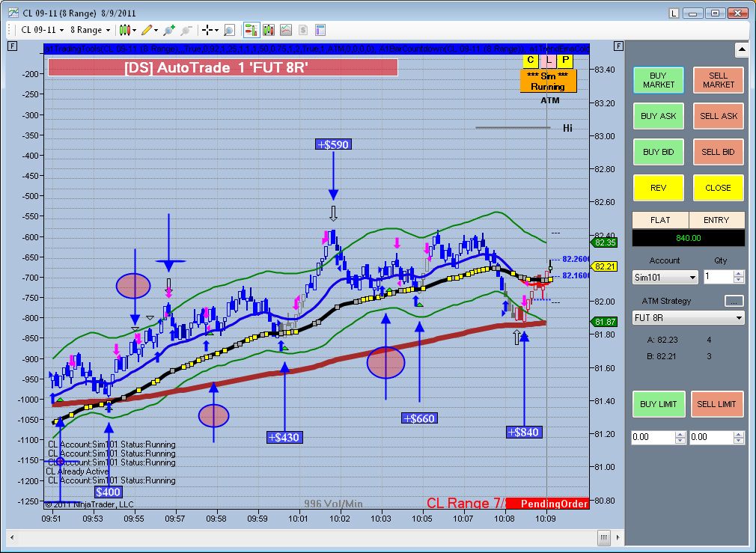Click BUY ASK button
This screenshot has width=756, height=553.
658,116
